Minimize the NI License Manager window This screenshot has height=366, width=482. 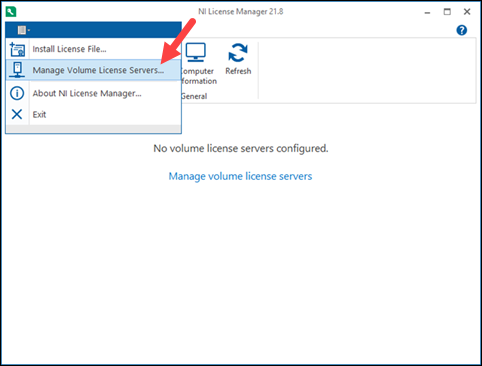pyautogui.click(x=428, y=12)
